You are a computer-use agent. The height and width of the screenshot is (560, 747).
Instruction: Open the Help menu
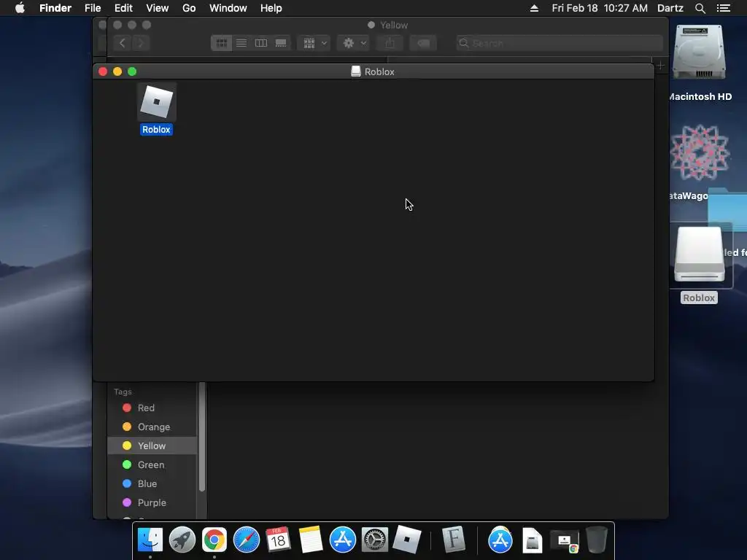point(271,8)
